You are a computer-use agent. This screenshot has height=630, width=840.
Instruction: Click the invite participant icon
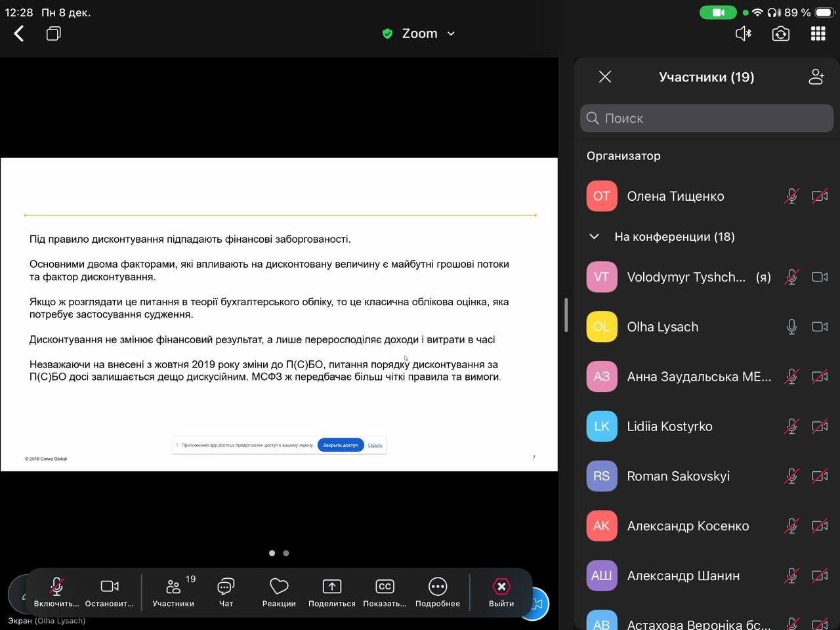coord(816,77)
